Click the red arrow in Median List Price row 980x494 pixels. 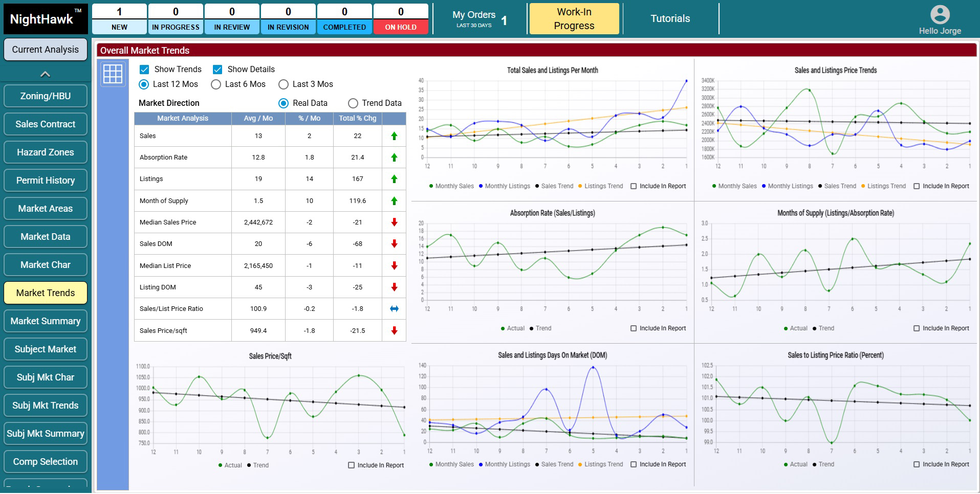pyautogui.click(x=394, y=266)
